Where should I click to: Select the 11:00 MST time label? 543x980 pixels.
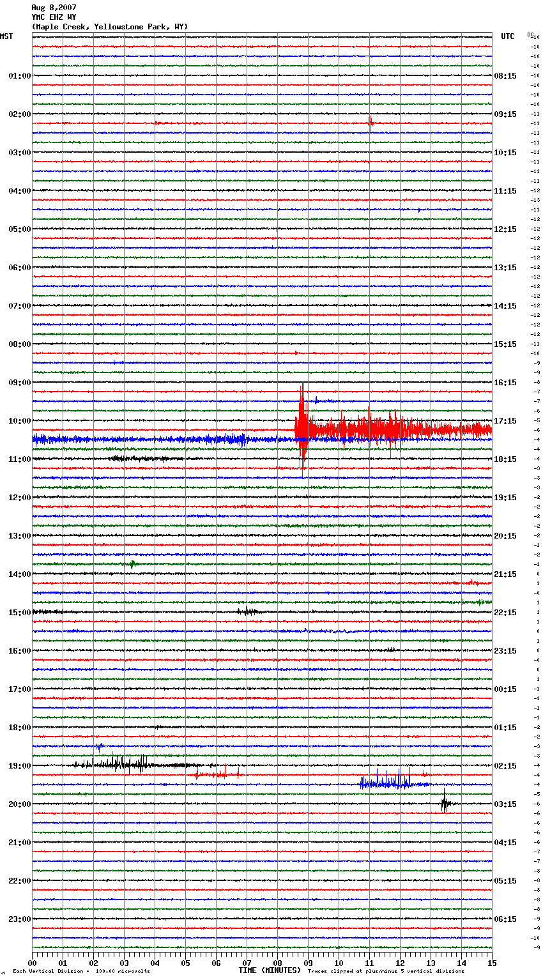(19, 459)
